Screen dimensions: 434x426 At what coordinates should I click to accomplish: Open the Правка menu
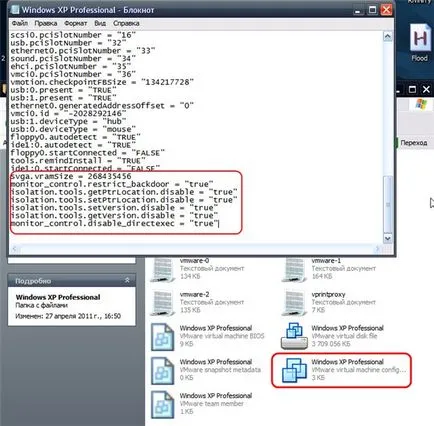pos(46,23)
